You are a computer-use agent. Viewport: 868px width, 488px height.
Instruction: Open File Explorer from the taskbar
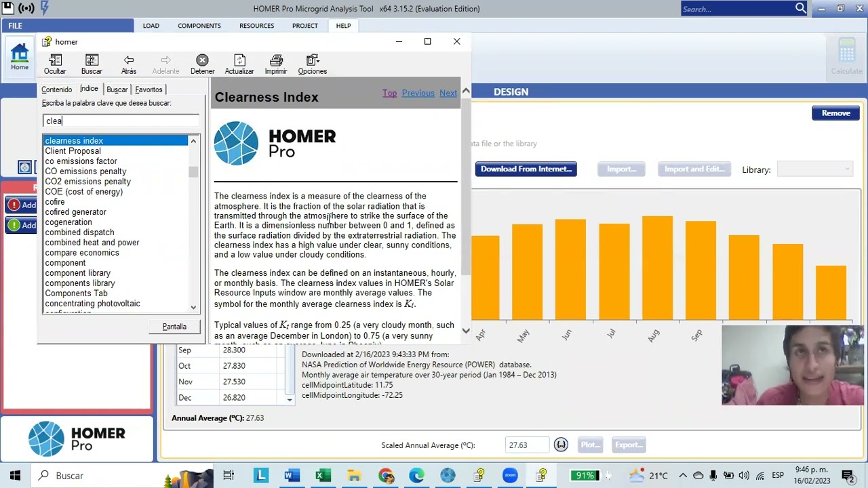[x=354, y=475]
